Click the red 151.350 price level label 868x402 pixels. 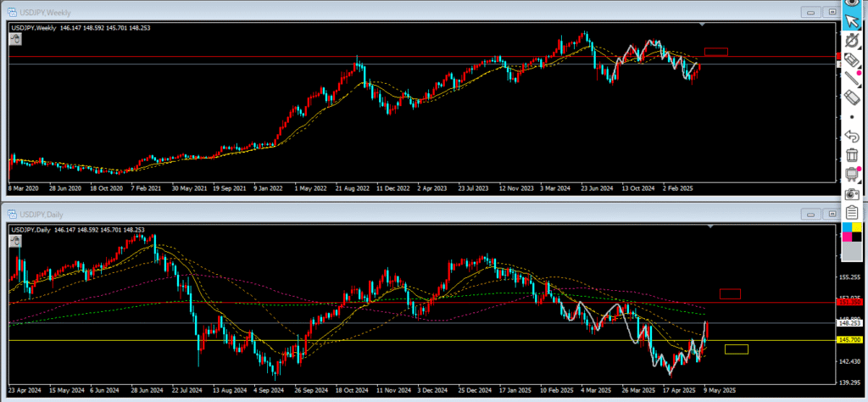coord(849,302)
